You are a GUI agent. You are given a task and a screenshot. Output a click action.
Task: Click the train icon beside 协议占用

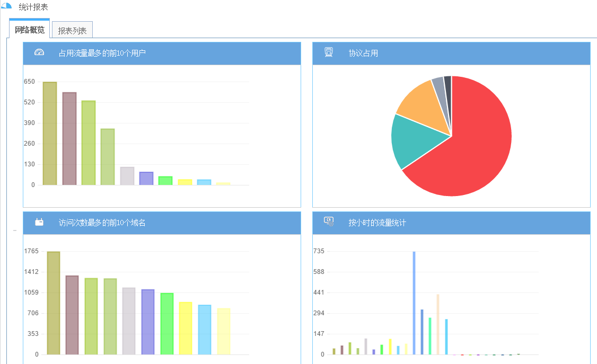[329, 53]
